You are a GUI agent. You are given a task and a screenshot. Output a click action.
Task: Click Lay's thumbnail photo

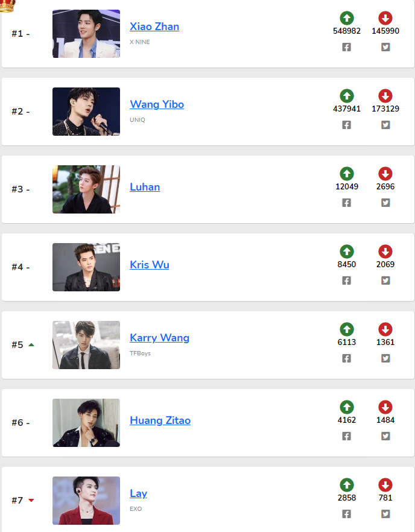tap(86, 501)
